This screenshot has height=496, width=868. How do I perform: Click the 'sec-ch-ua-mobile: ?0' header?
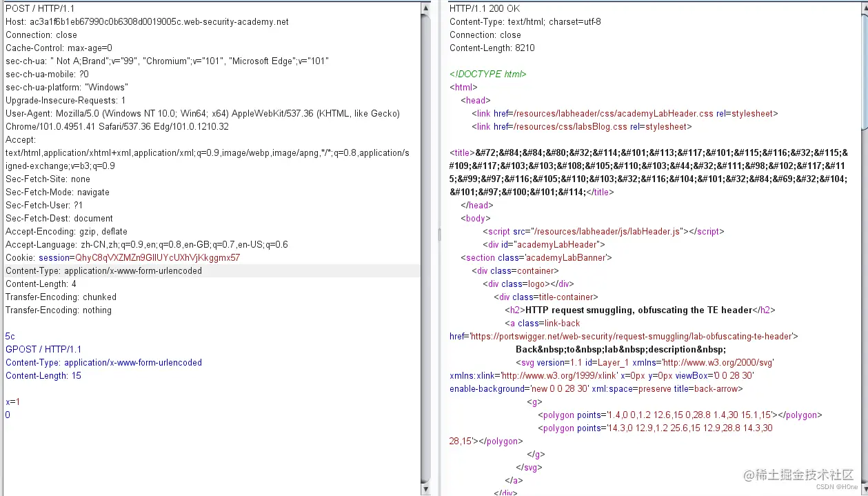point(47,74)
